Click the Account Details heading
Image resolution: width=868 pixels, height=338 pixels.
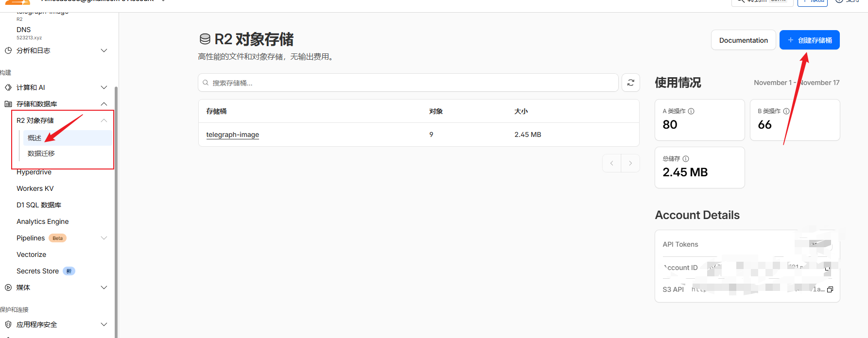(x=697, y=215)
